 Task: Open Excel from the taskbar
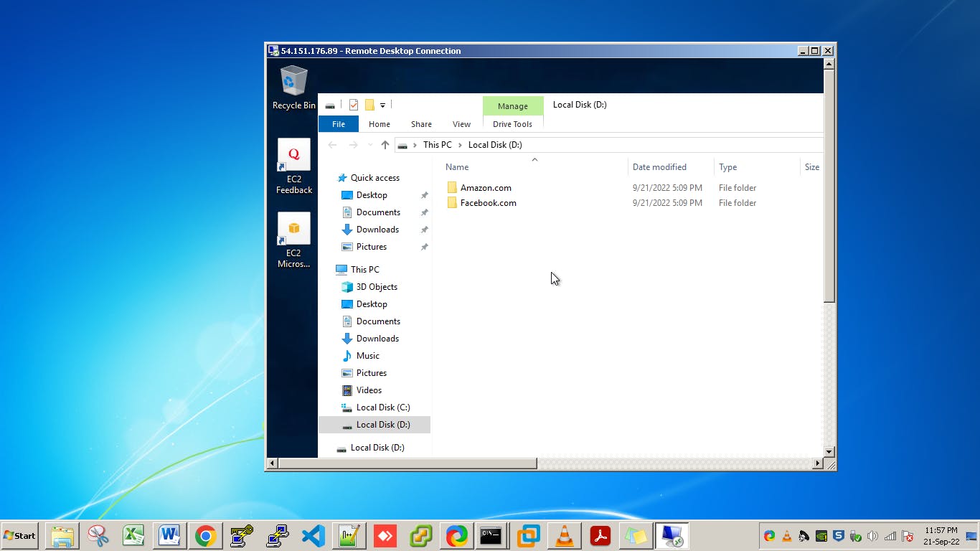pyautogui.click(x=133, y=536)
